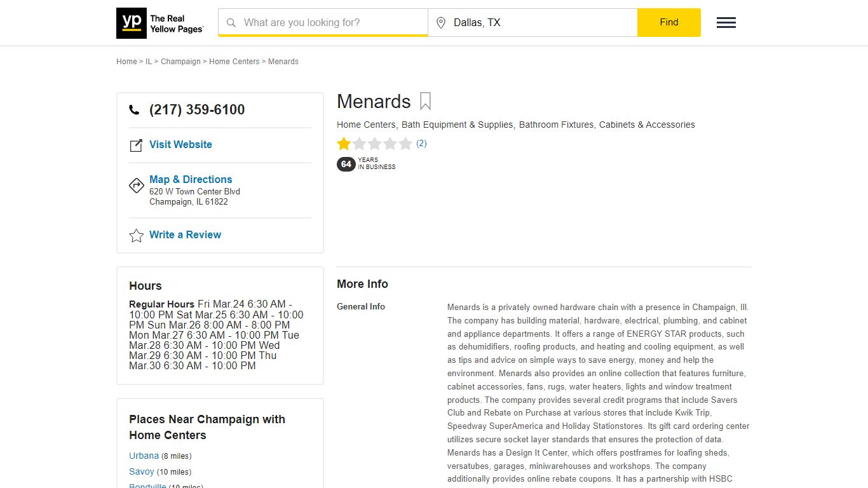Screen dimensions: 868x488
Task: Click the 64 years in business badge
Action: pyautogui.click(x=366, y=164)
